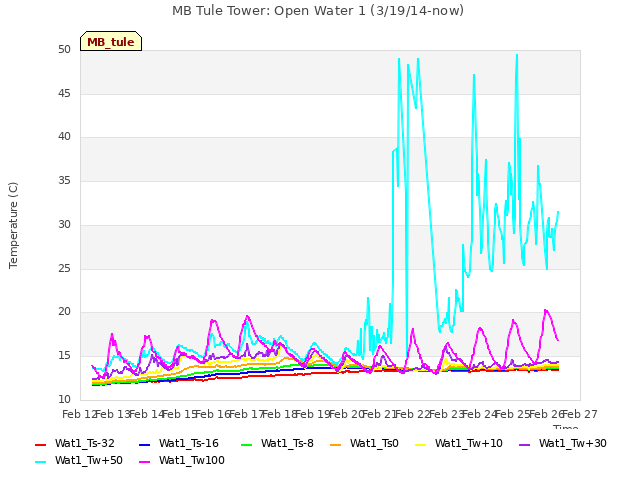Toggle the Wat1_Ts0 legend entry
The image size is (640, 480).
[x=364, y=444]
